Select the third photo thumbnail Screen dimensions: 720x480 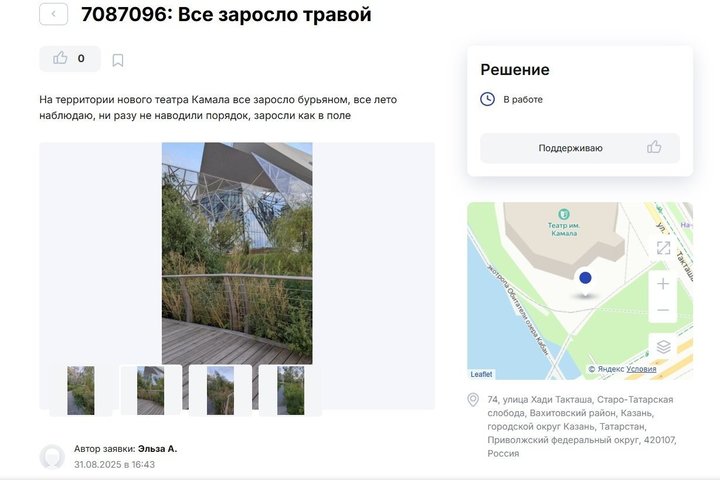coord(220,390)
